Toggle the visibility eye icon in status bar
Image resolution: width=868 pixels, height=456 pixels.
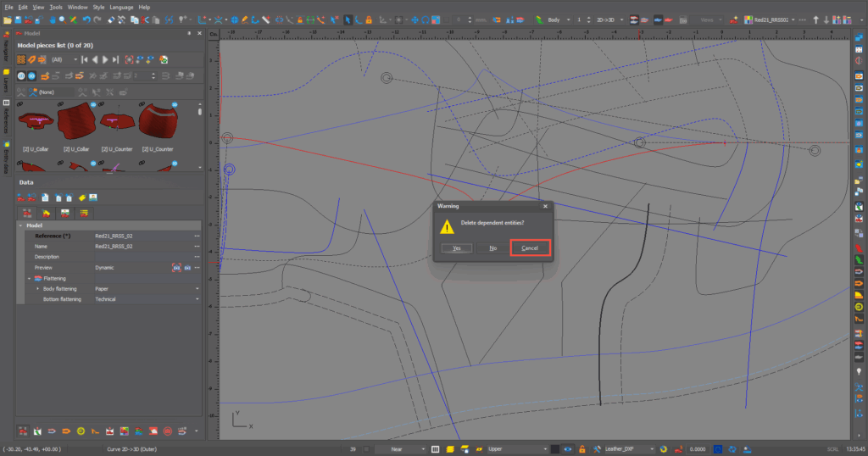pyautogui.click(x=568, y=448)
